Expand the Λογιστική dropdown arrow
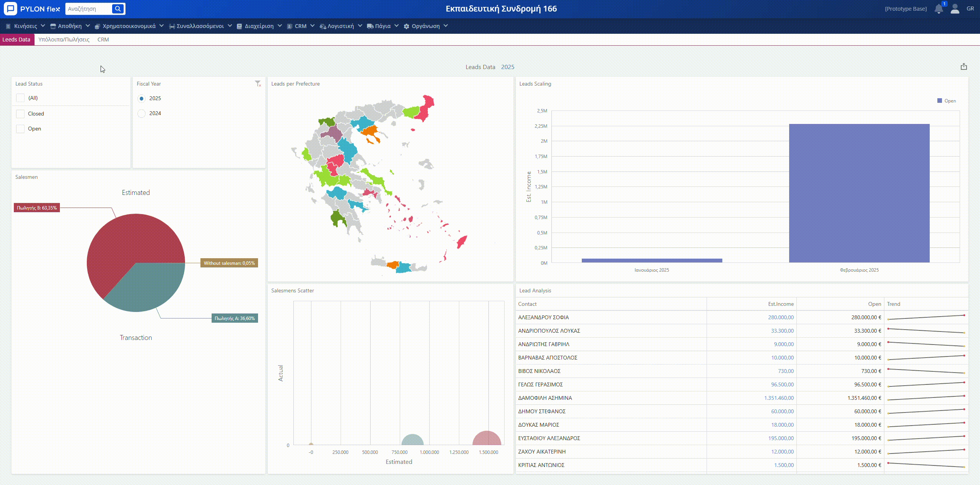 point(360,26)
